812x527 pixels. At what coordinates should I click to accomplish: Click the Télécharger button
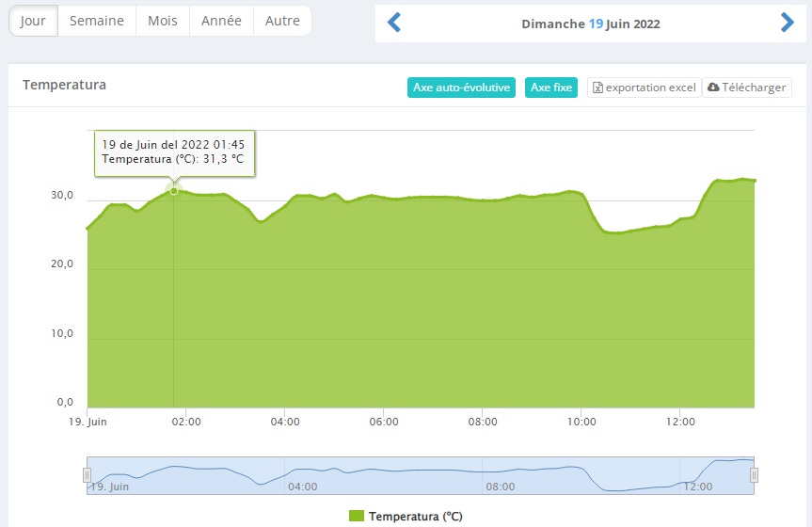pyautogui.click(x=747, y=88)
